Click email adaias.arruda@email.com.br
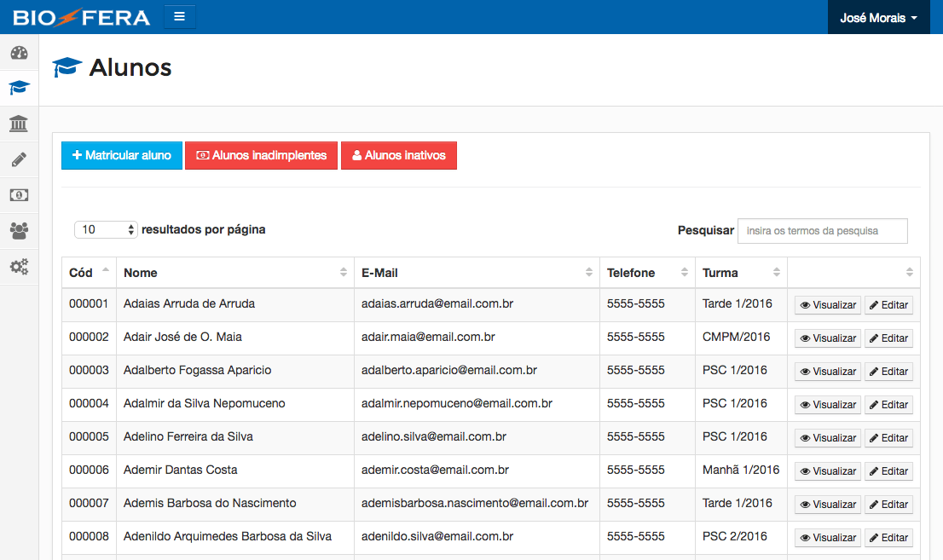Screen dimensions: 943x560 pos(437,303)
